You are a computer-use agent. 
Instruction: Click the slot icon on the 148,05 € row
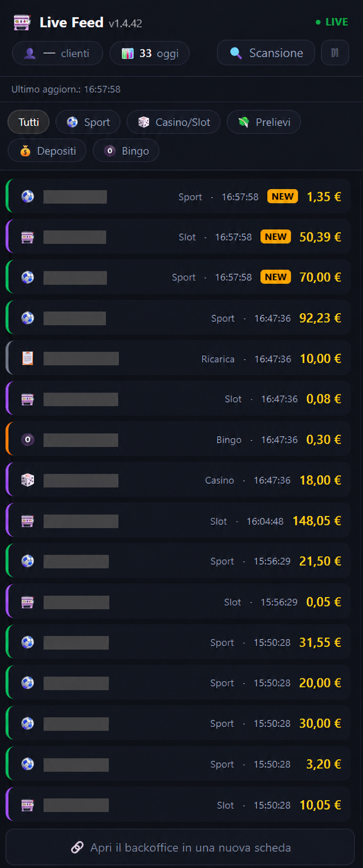pyautogui.click(x=28, y=521)
